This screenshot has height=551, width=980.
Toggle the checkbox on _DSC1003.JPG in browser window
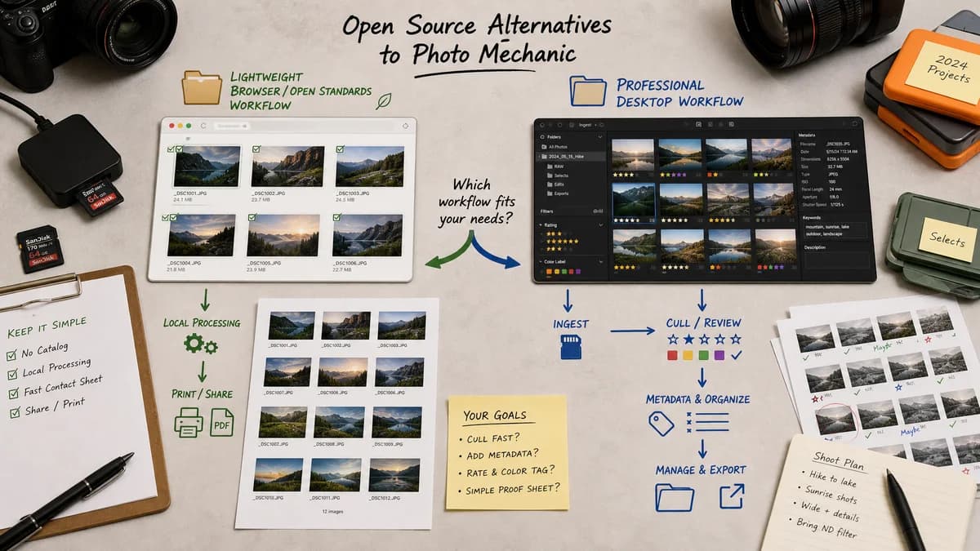click(340, 149)
